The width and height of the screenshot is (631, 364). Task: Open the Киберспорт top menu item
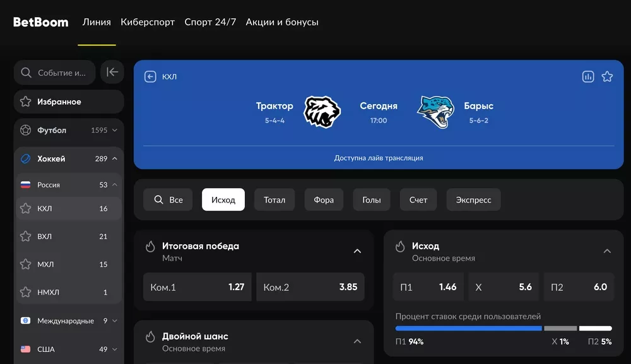pyautogui.click(x=148, y=22)
